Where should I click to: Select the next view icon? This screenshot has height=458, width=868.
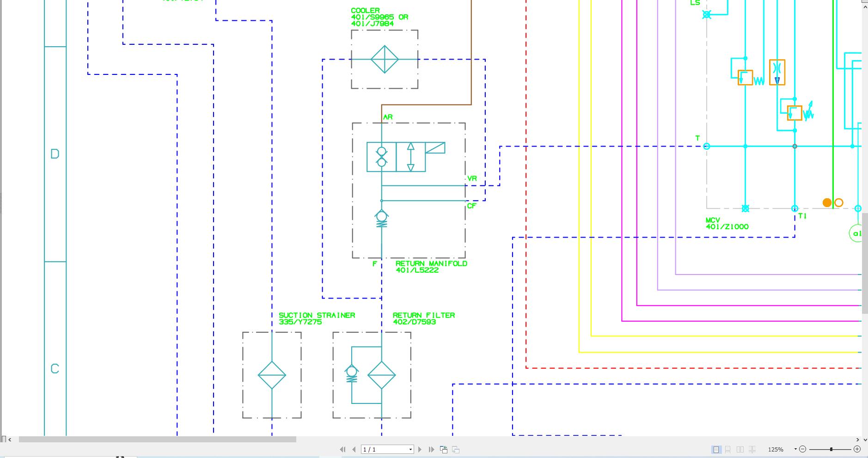pos(455,449)
